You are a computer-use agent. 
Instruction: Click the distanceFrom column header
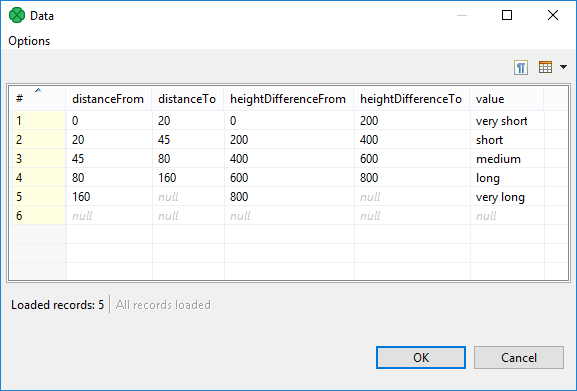[109, 99]
